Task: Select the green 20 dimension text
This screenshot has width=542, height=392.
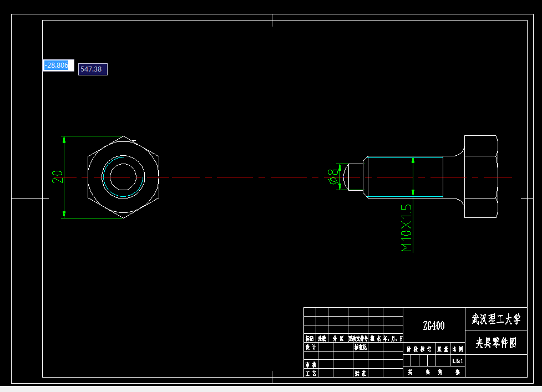Action: click(x=57, y=176)
